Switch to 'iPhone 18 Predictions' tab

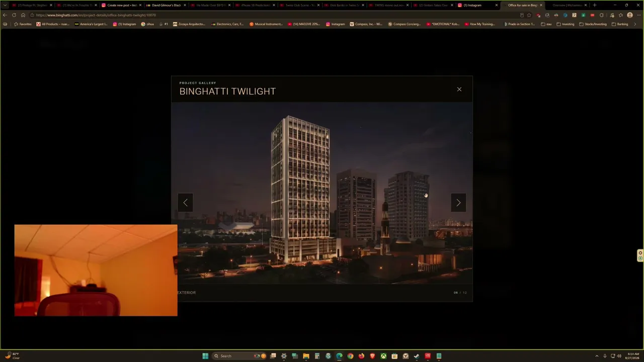pyautogui.click(x=255, y=5)
